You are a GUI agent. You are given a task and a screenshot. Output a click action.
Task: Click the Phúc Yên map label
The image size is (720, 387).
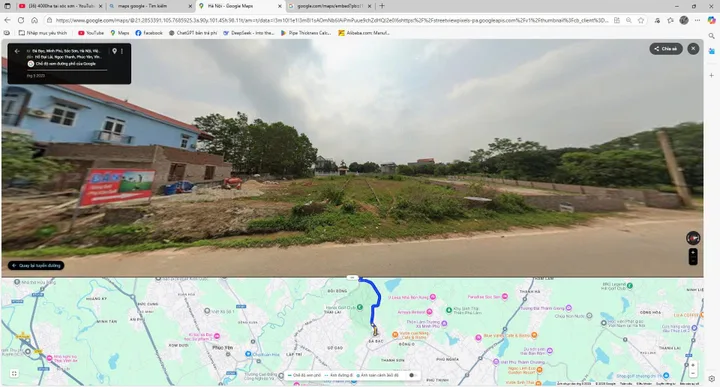pos(222,348)
